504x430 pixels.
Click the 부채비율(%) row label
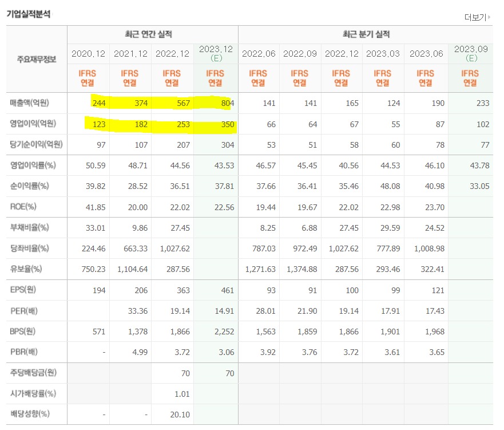tap(30, 228)
